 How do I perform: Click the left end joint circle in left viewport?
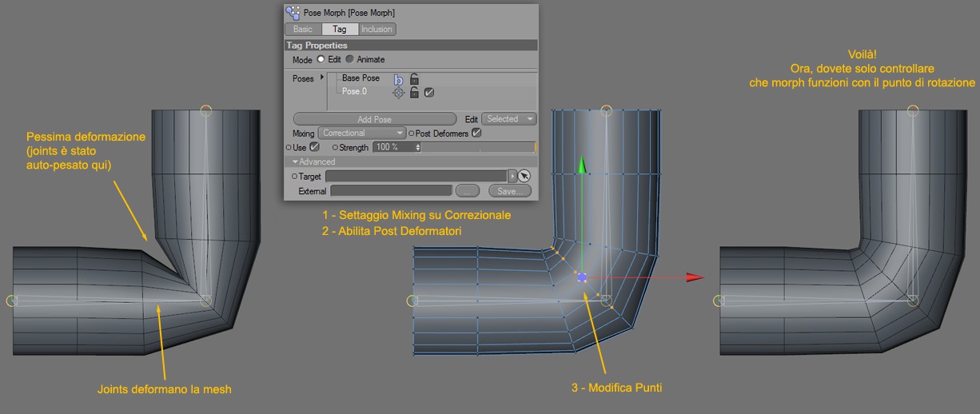[x=12, y=301]
